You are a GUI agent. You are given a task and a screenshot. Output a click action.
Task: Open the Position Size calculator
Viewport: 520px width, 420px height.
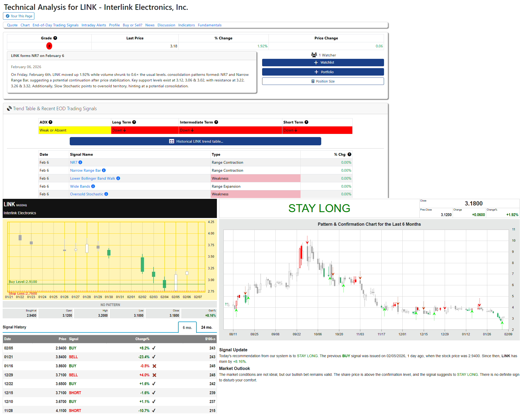(323, 81)
